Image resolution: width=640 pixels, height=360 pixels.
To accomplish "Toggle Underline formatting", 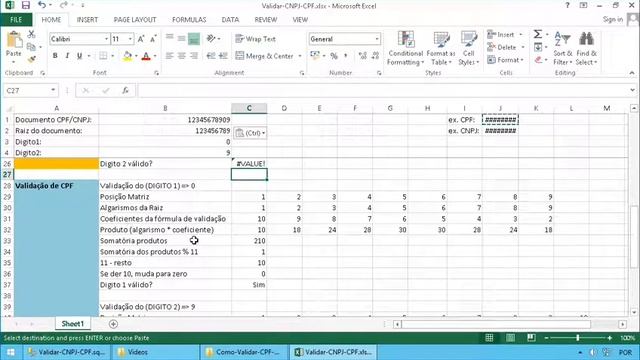I will pyautogui.click(x=80, y=56).
